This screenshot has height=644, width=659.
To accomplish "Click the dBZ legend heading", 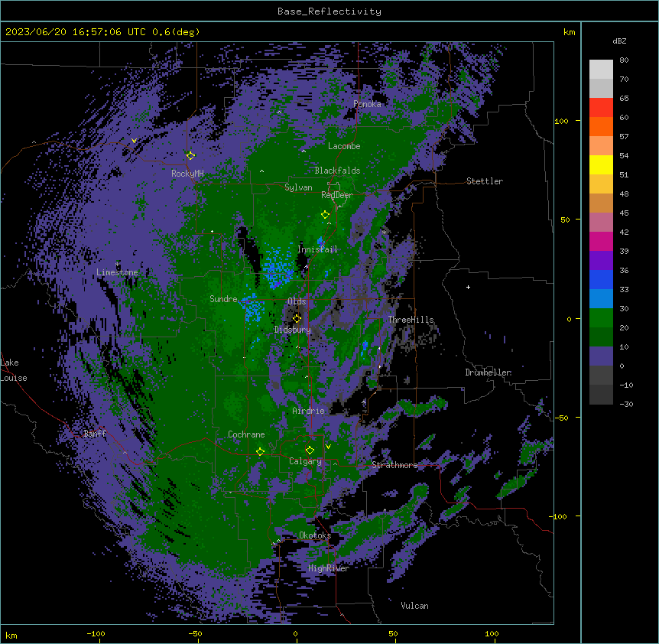I will point(619,41).
